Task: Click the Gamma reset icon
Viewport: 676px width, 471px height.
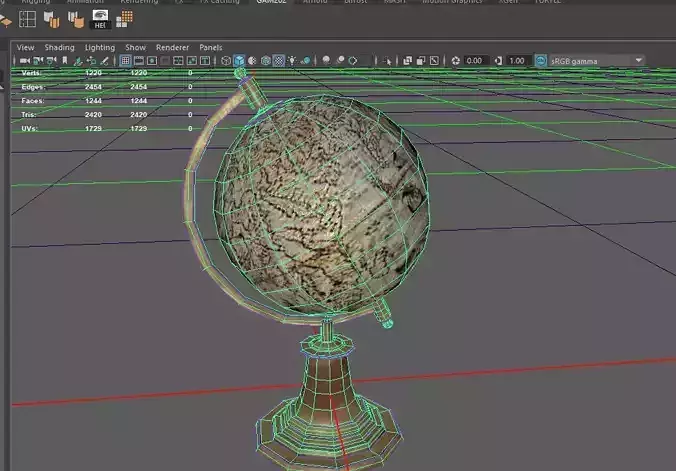Action: pyautogui.click(x=498, y=61)
